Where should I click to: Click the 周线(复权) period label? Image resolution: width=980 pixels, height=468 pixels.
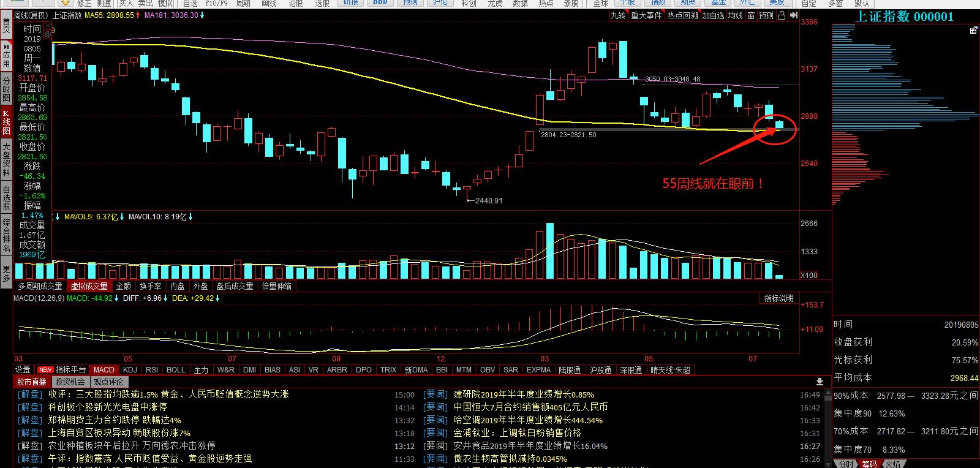pos(31,15)
